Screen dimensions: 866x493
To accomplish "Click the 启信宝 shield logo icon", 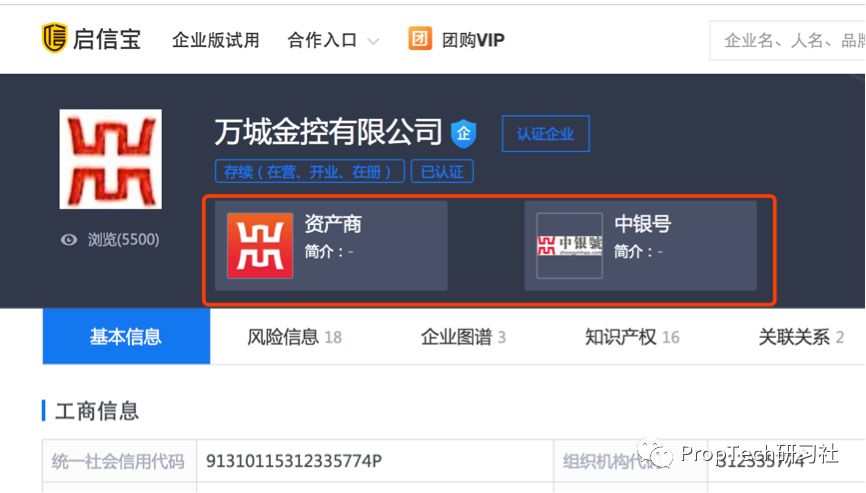I will tap(54, 39).
